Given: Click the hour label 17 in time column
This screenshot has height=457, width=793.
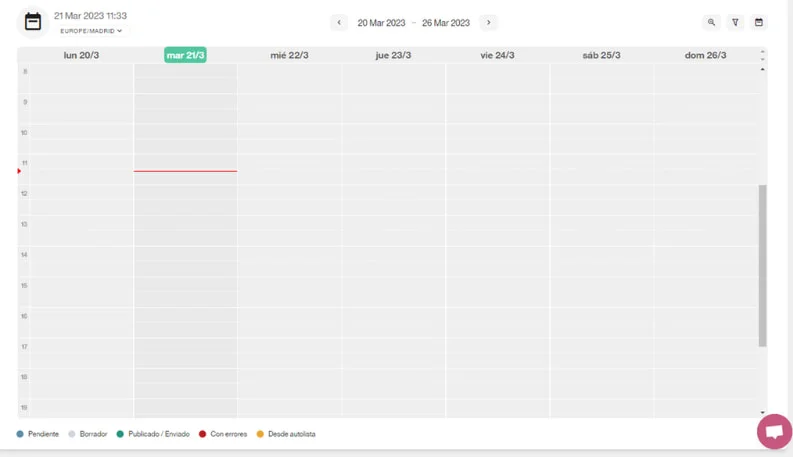Looking at the screenshot, I should 24,346.
